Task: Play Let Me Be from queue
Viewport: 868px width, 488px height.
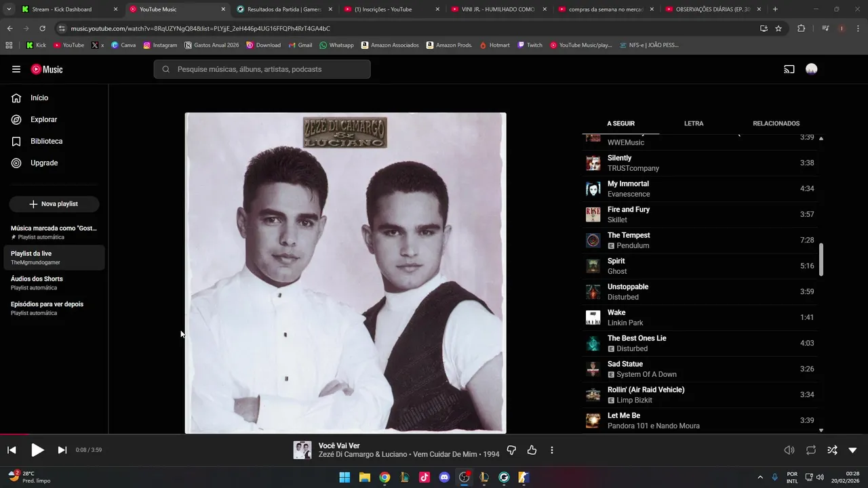Action: click(x=700, y=420)
